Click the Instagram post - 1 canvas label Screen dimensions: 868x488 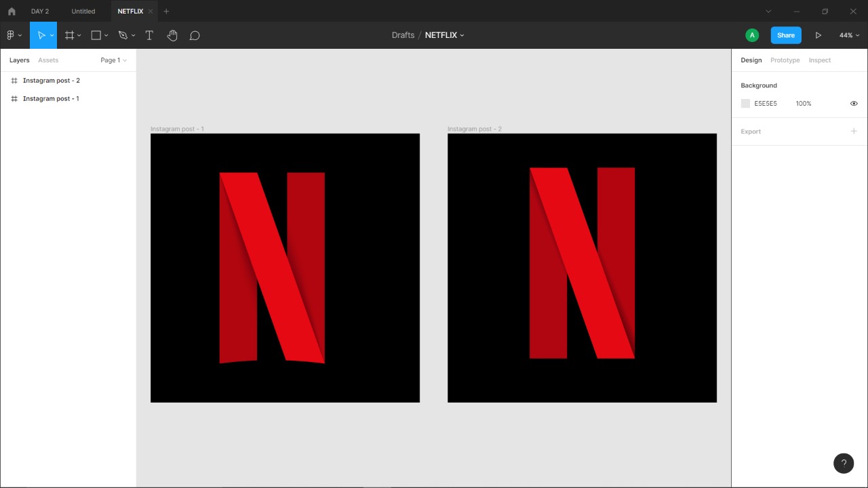click(177, 129)
